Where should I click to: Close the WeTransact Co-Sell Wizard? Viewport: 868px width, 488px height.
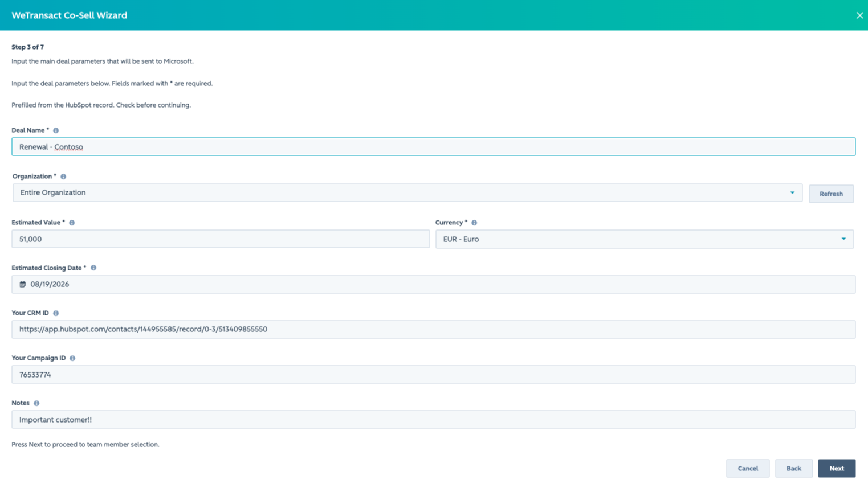tap(859, 15)
